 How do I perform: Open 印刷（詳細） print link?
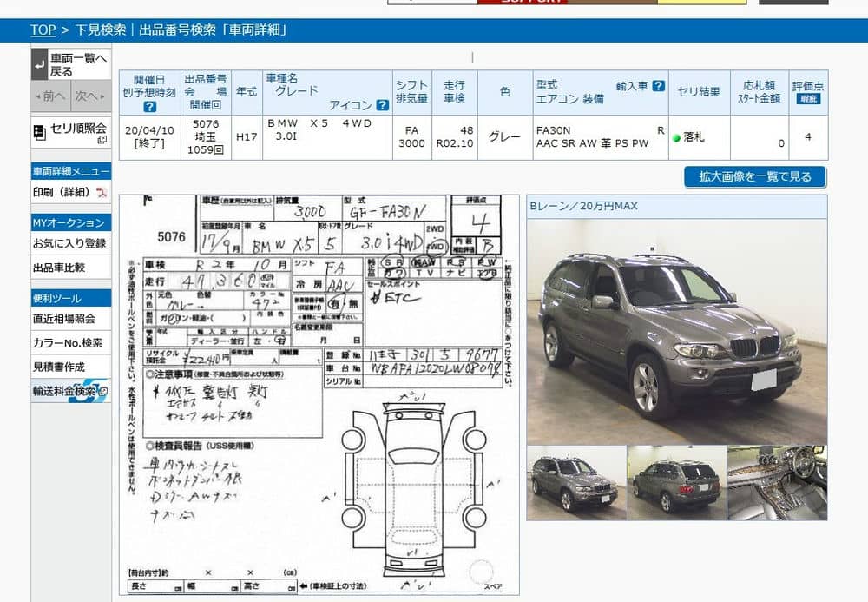[x=61, y=192]
